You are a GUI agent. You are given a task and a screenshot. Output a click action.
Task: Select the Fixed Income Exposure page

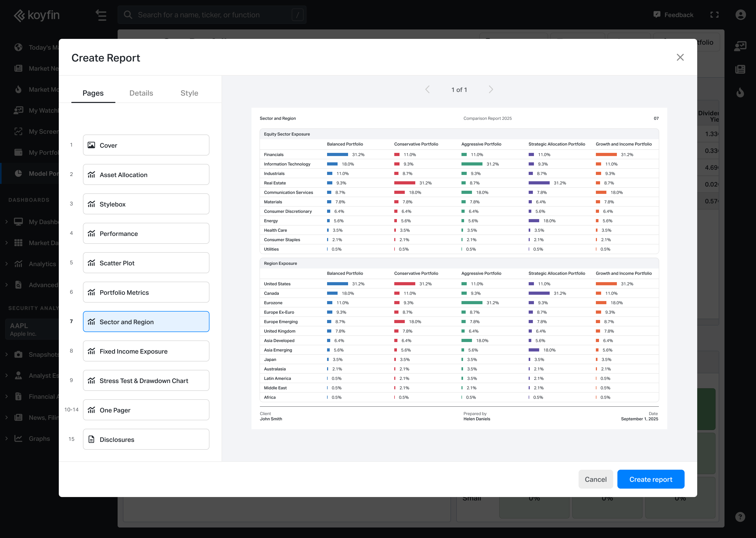click(x=146, y=351)
